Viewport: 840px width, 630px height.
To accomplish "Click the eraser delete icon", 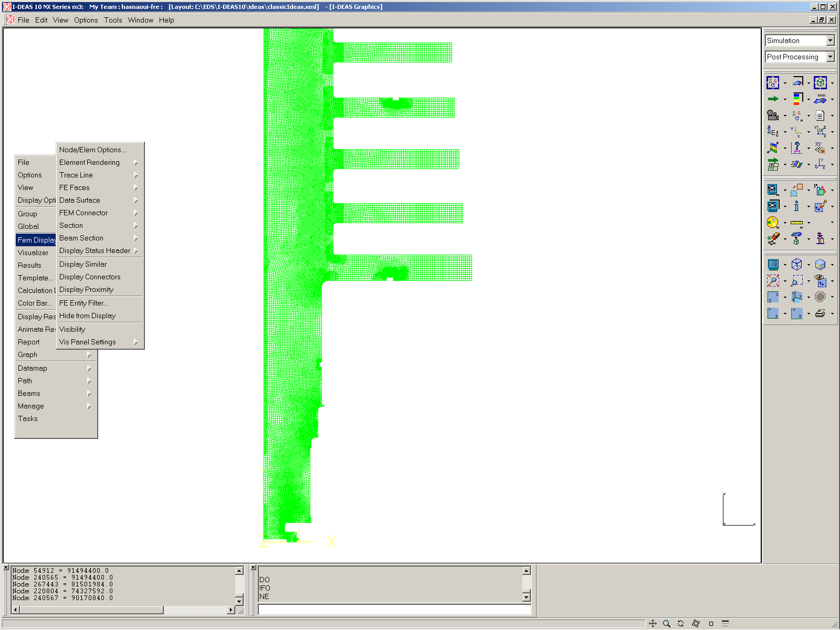I will (x=772, y=239).
